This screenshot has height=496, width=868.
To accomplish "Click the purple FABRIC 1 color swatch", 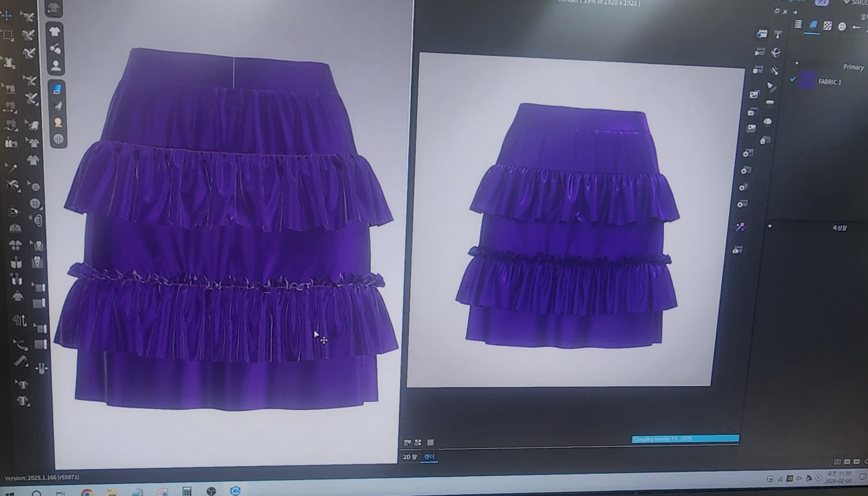I will [x=807, y=81].
